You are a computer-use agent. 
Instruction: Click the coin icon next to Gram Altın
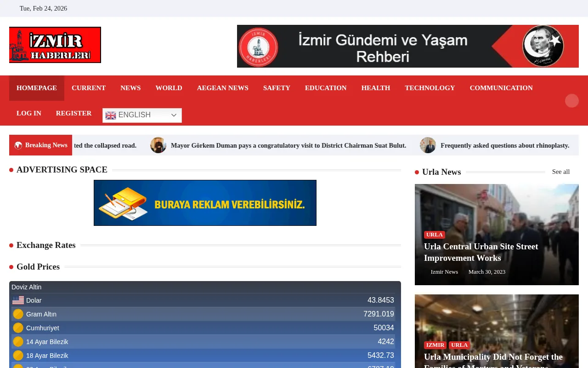[18, 314]
